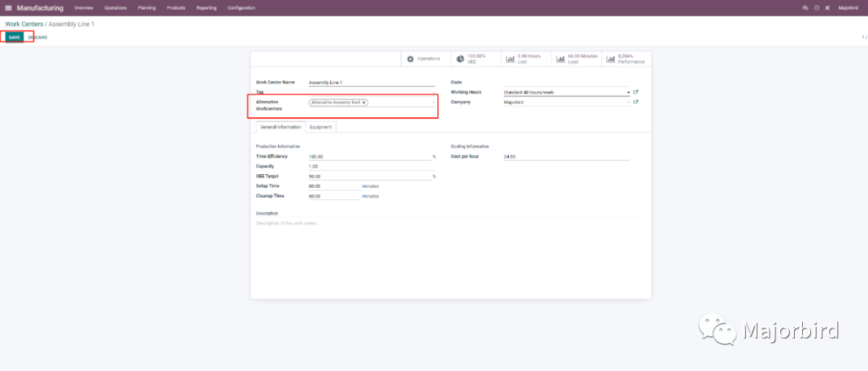Screen dimensions: 868x371
Task: Open Working Hours external link icon
Action: click(636, 92)
